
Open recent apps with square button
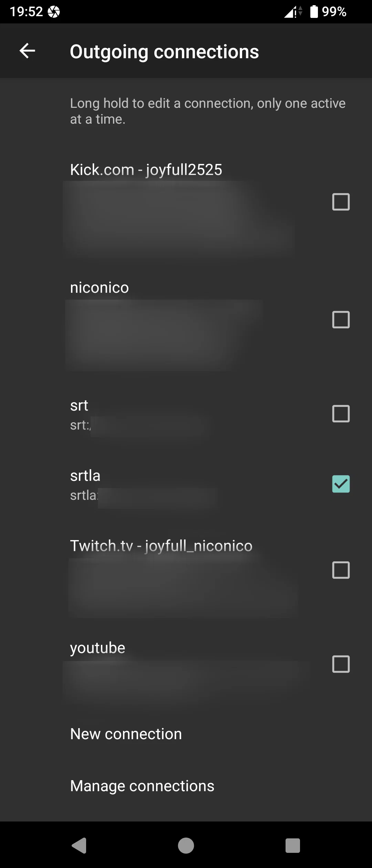click(x=293, y=845)
